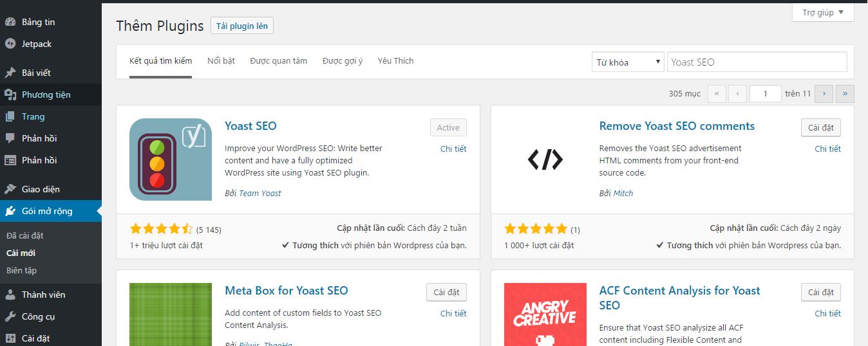Image resolution: width=868 pixels, height=346 pixels.
Task: Open Chi tiết for Yoast SEO
Action: (453, 149)
